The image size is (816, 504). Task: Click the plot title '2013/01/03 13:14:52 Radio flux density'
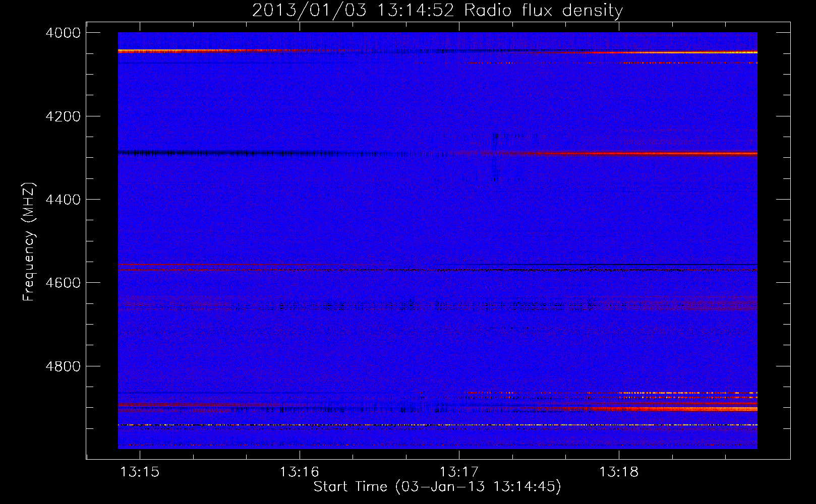(x=437, y=10)
